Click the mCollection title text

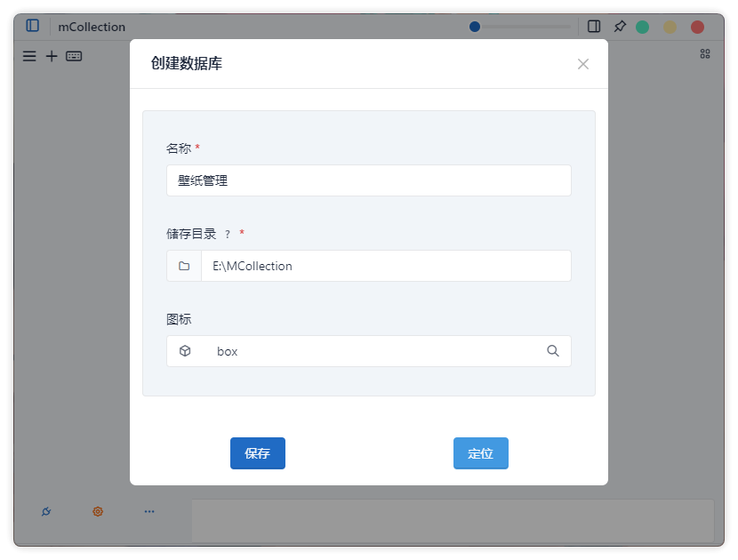coord(92,27)
